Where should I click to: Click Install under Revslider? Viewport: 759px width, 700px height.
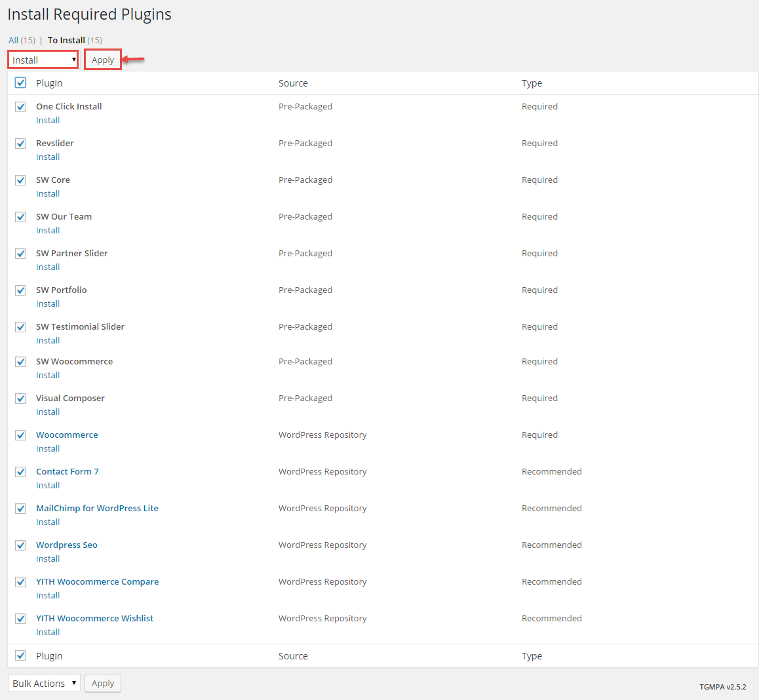pos(48,157)
